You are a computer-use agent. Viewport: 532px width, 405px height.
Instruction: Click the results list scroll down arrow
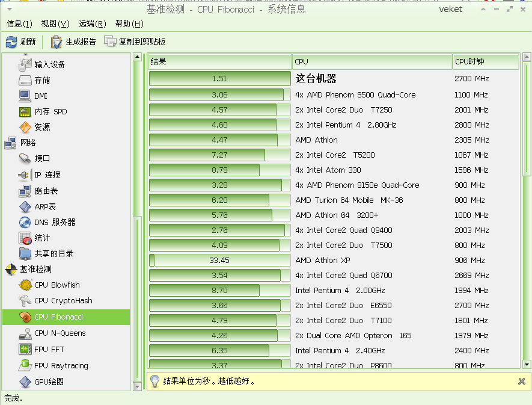[x=527, y=364]
